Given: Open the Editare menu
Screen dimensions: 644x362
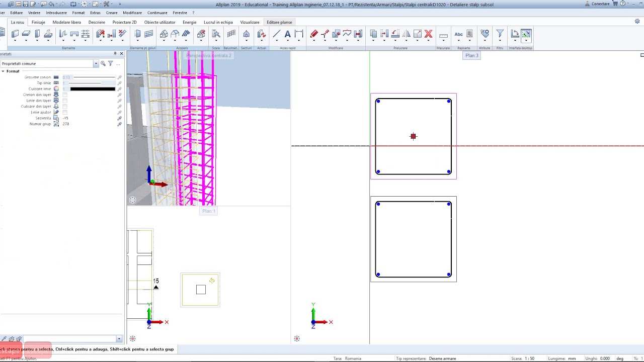Looking at the screenshot, I should (17, 13).
